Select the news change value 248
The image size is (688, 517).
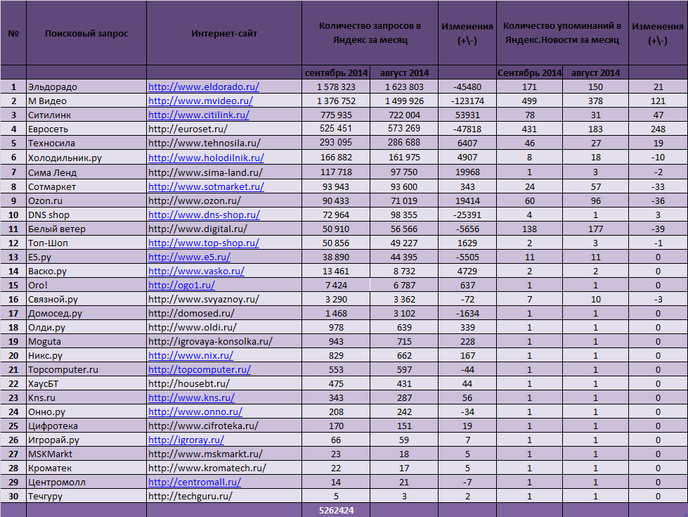658,129
